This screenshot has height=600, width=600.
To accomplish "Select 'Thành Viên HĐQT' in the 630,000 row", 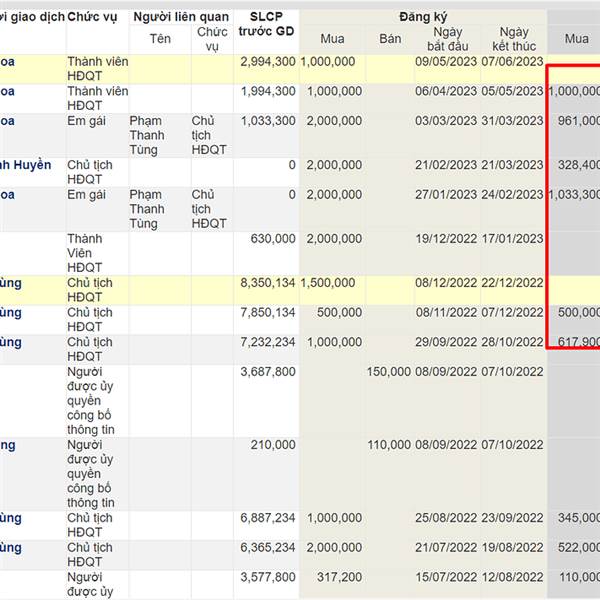I will point(85,253).
